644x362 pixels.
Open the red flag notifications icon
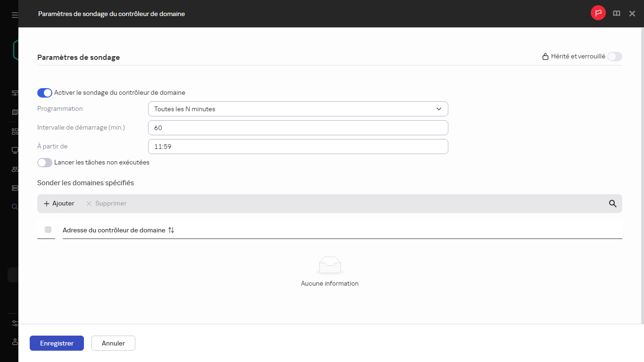pyautogui.click(x=598, y=14)
